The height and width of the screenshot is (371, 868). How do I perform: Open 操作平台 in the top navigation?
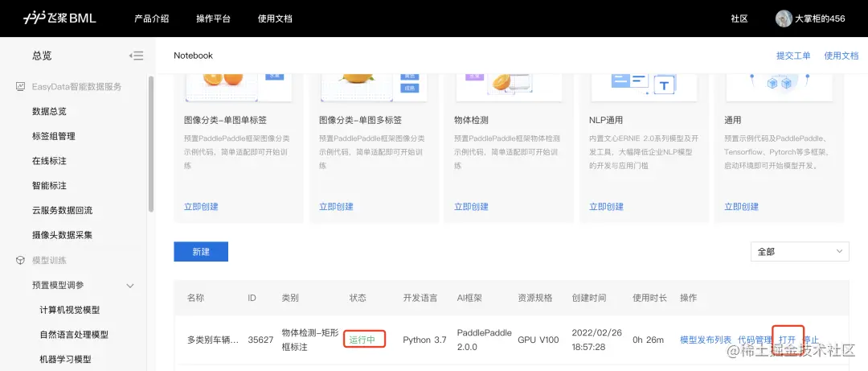[213, 19]
